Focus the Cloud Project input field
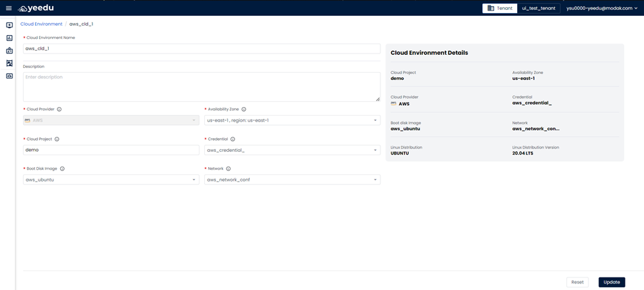Viewport: 644px width, 290px height. (x=111, y=150)
